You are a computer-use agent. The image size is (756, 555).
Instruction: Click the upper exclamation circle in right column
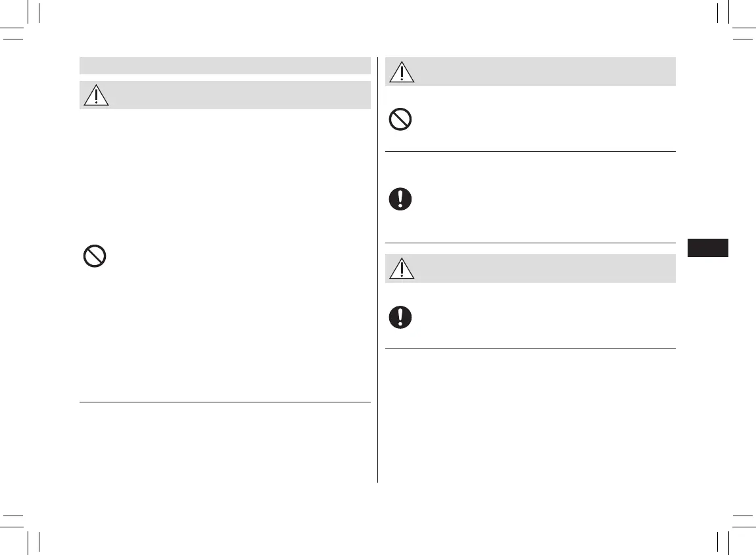tap(400, 199)
